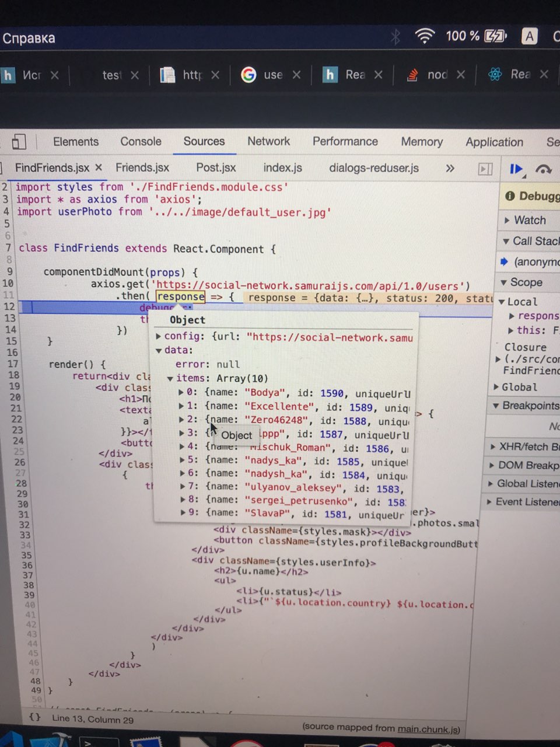Screen dimensions: 560x747
Task: Open the Post.jsx source file tab
Action: point(216,167)
